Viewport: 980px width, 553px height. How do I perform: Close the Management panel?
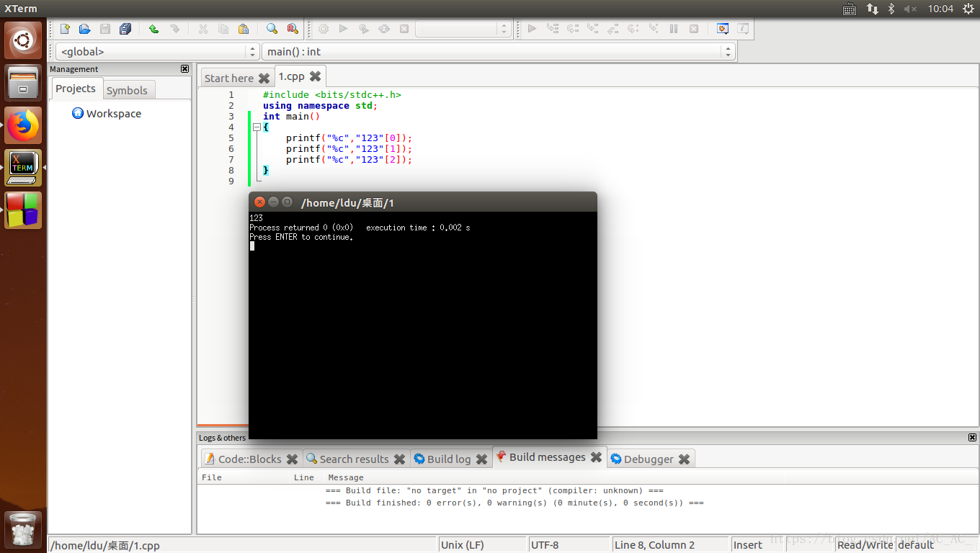[x=185, y=69]
